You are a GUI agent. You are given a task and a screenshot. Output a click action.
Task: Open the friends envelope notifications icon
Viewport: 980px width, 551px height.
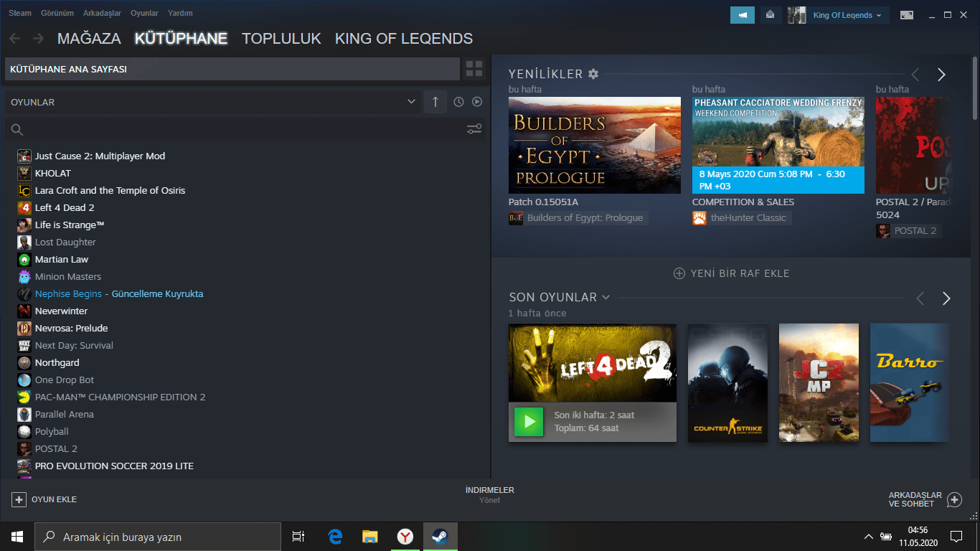tap(771, 15)
